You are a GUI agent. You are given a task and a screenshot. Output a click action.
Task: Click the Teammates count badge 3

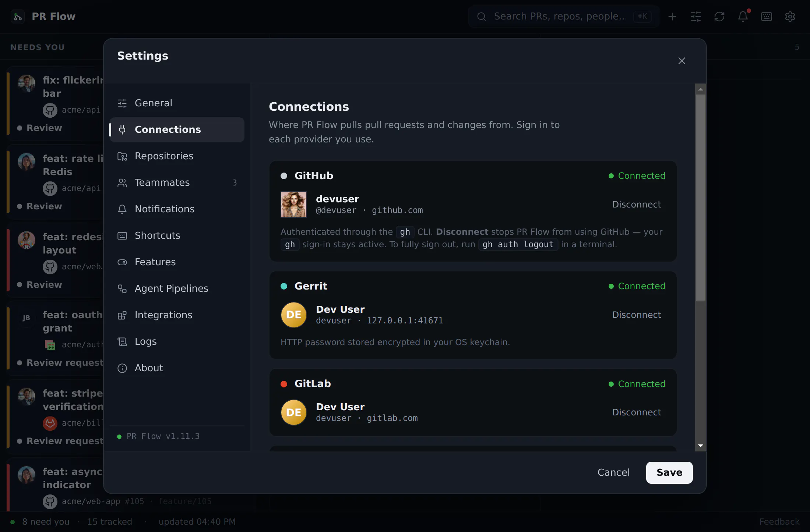(235, 183)
